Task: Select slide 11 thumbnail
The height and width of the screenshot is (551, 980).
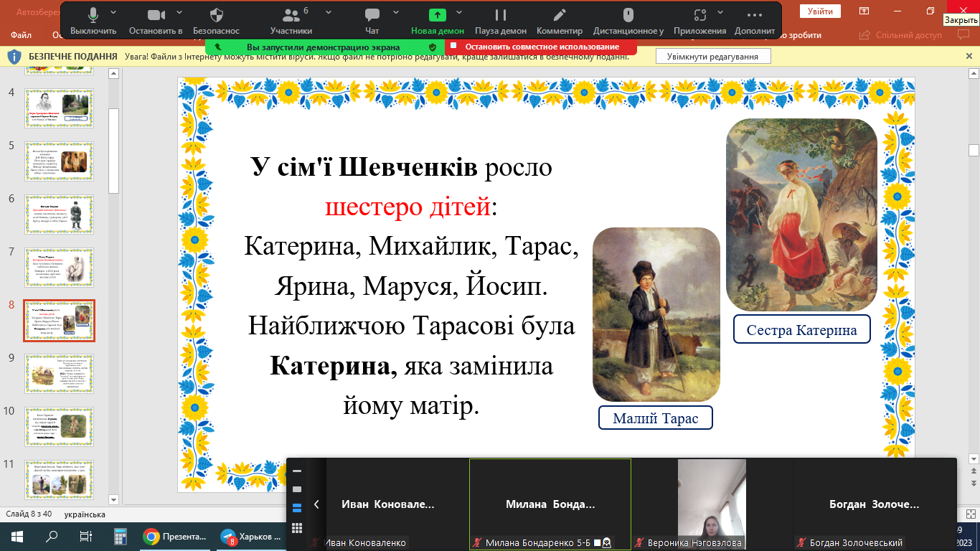Action: [x=59, y=480]
